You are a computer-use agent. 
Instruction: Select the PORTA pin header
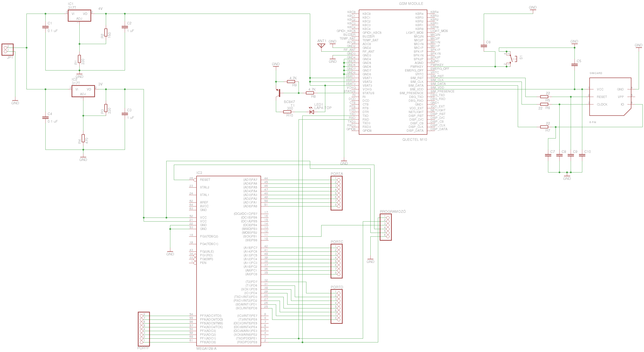tap(337, 193)
